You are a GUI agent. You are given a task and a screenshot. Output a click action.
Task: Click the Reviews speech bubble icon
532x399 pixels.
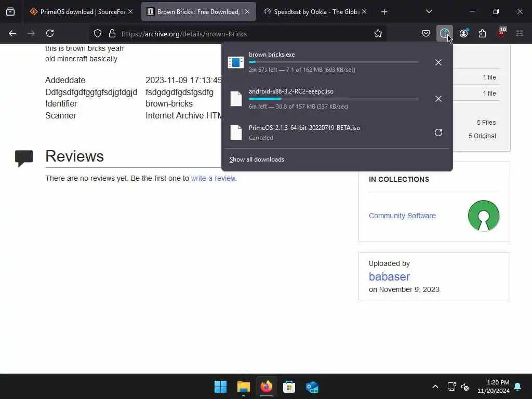(x=24, y=158)
